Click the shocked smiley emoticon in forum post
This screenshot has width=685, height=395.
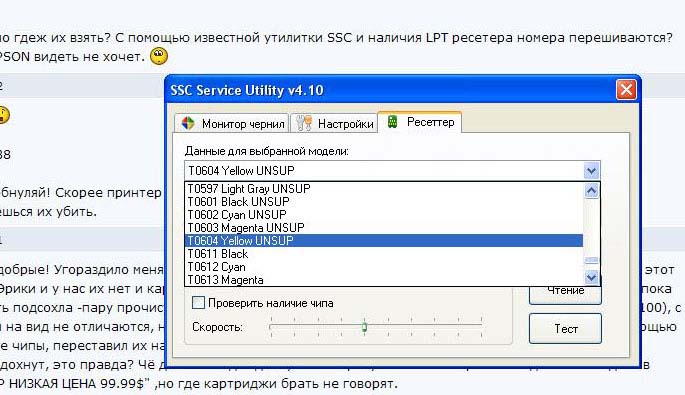(x=159, y=56)
